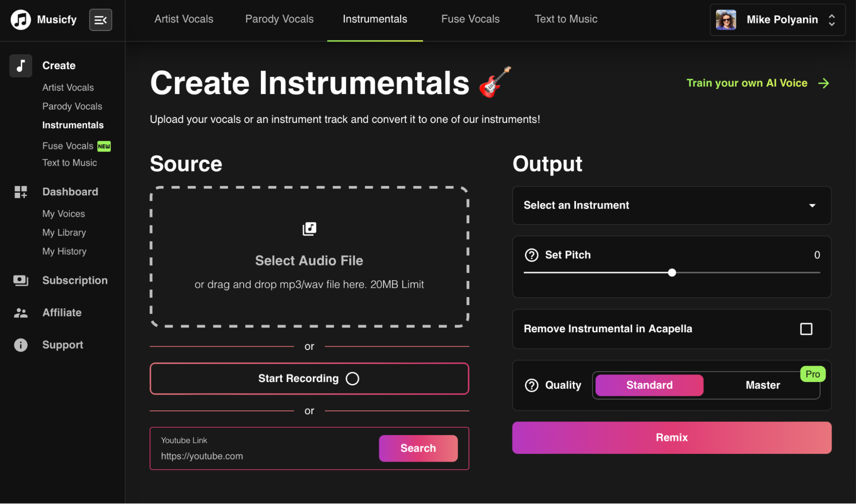Click the Affiliate people icon
The width and height of the screenshot is (856, 504).
21,313
